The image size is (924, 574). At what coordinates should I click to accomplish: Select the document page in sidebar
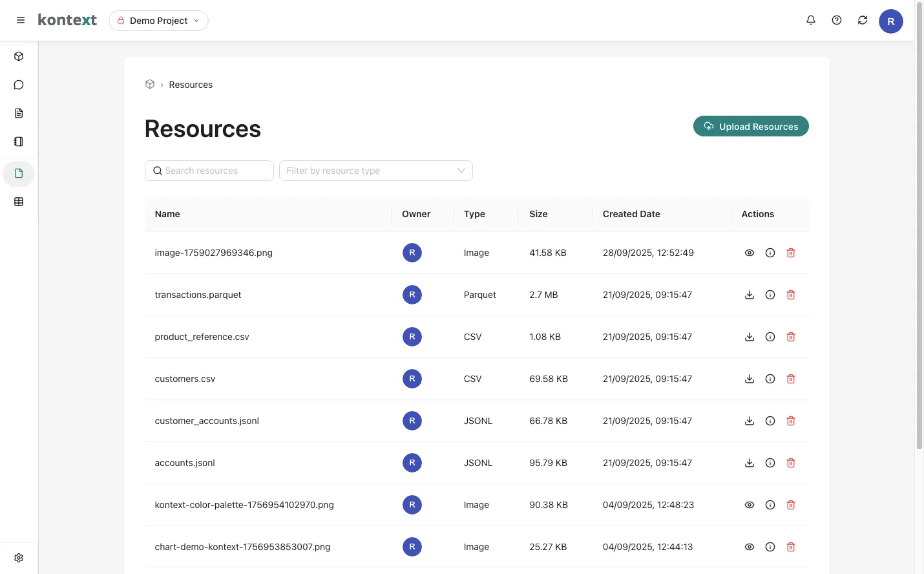[x=19, y=113]
